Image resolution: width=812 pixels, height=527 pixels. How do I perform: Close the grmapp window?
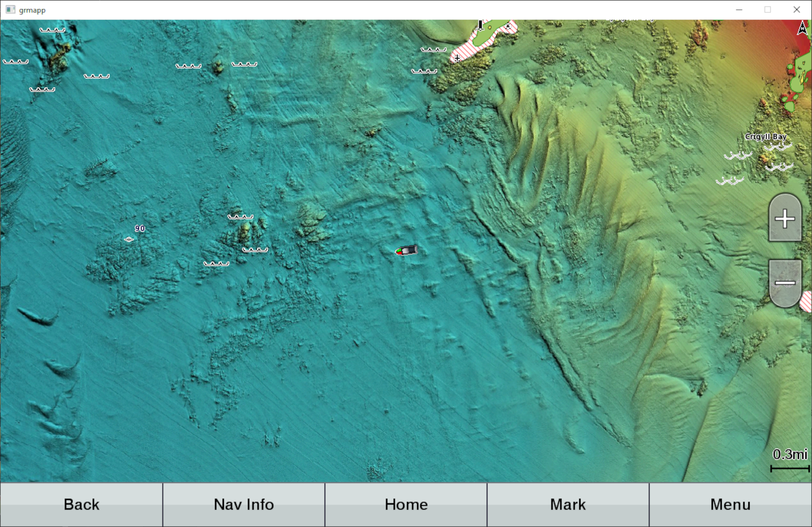click(x=796, y=10)
